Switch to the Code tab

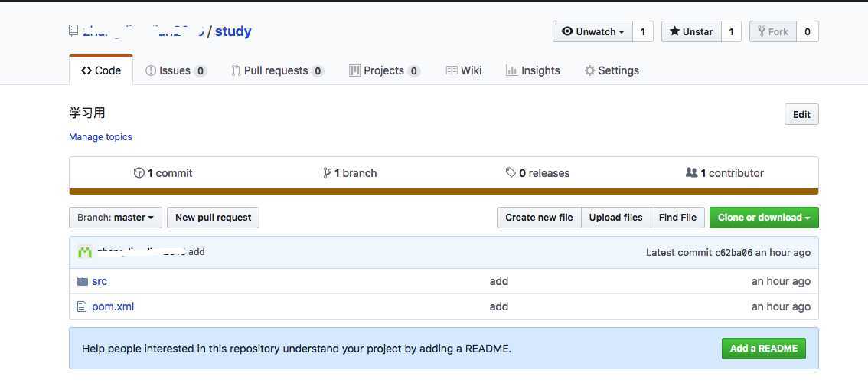click(x=101, y=70)
